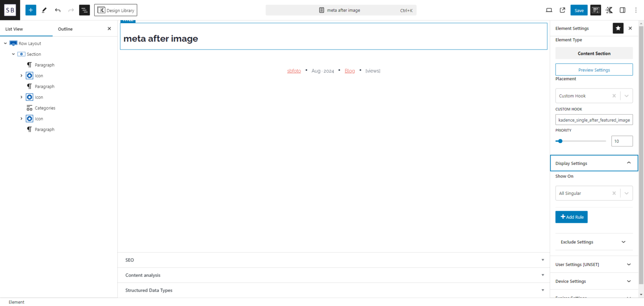This screenshot has height=306, width=644.
Task: Select the Categories block in list
Action: coord(45,108)
